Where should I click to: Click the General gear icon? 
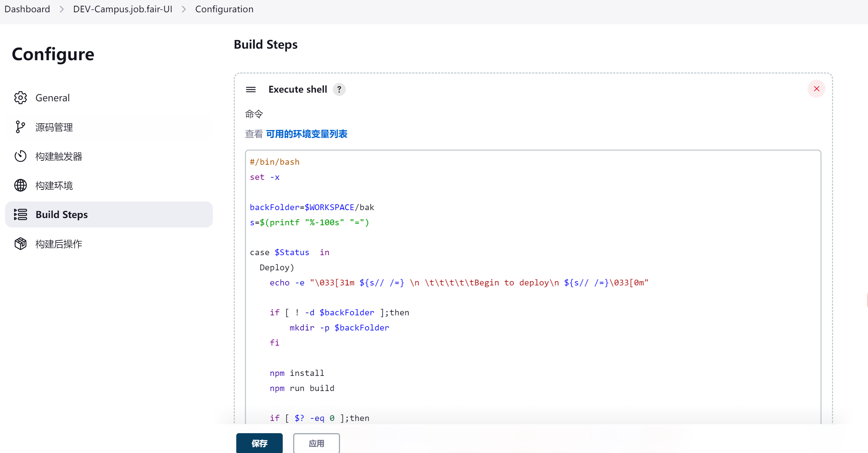point(21,98)
